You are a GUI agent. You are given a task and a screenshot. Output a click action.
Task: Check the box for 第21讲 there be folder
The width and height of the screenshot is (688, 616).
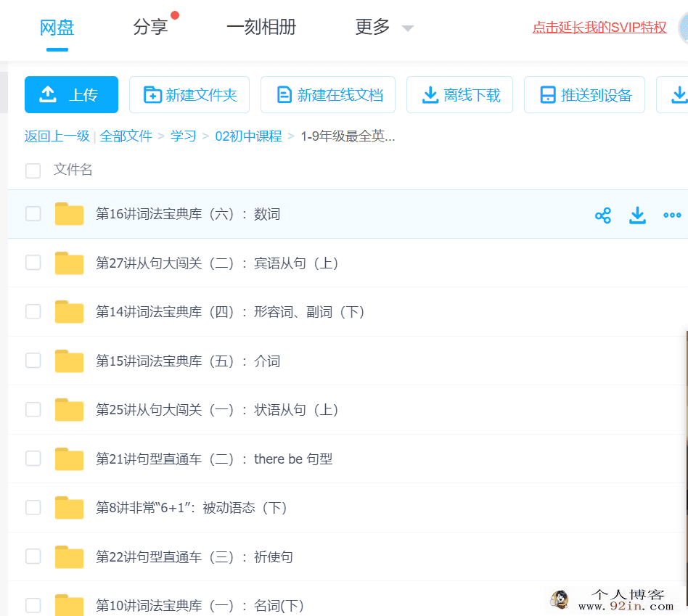pyautogui.click(x=33, y=459)
